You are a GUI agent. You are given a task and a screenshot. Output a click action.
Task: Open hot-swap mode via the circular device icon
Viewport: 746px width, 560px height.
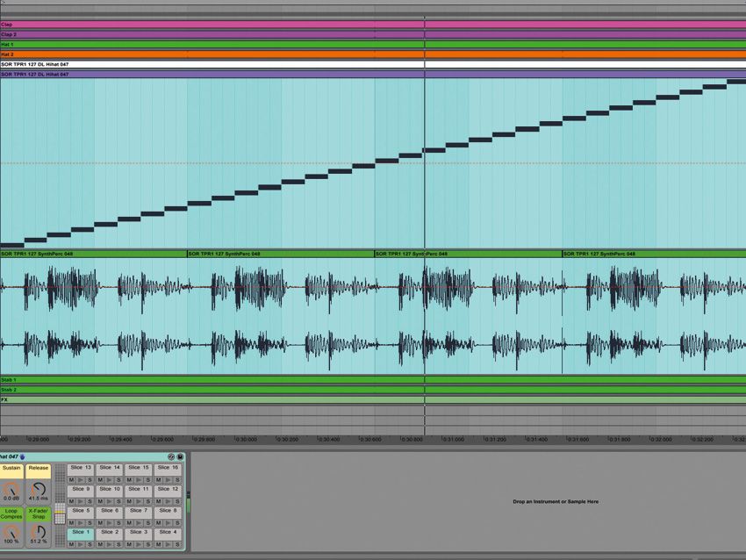pyautogui.click(x=171, y=456)
